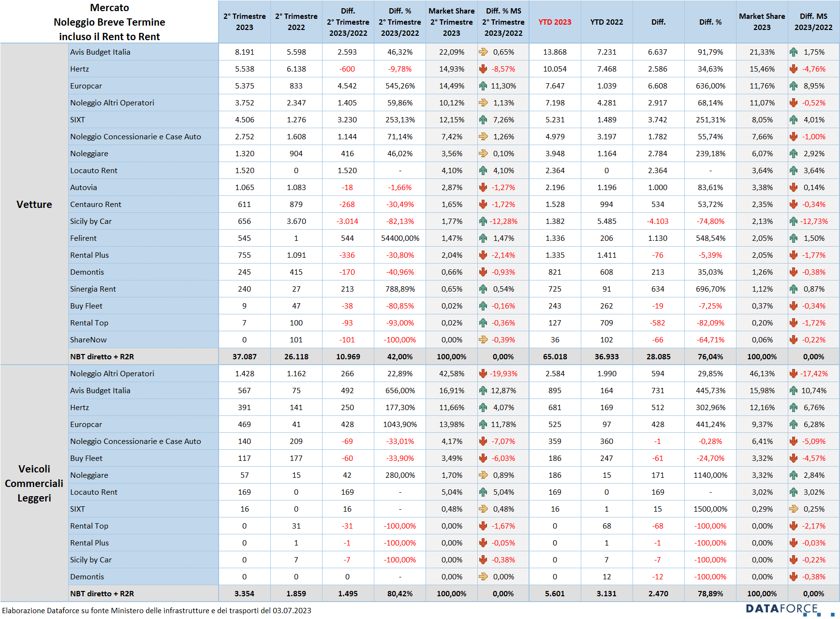Select the red '-4.103' YTD difference cell
The image size is (840, 619).
coord(658,221)
